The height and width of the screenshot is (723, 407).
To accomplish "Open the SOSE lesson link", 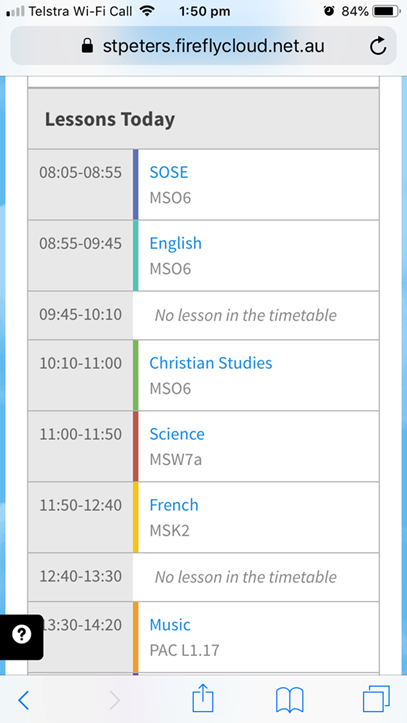I will click(x=169, y=172).
